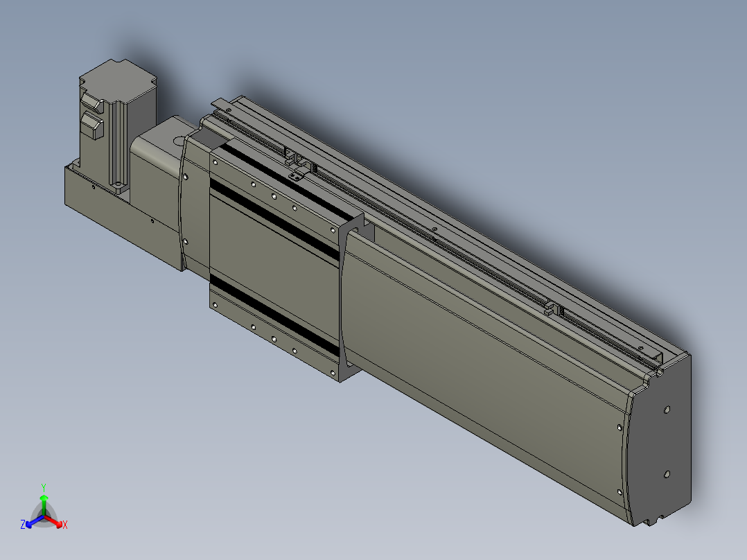Pick the upper hole on right end cap
Image resolution: width=747 pixels, height=560 pixels.
tap(667, 410)
